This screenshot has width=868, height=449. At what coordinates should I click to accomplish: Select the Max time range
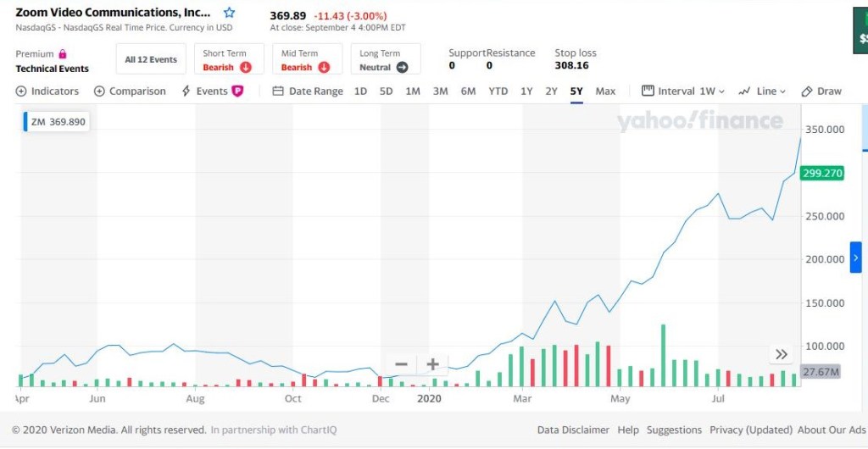point(605,91)
